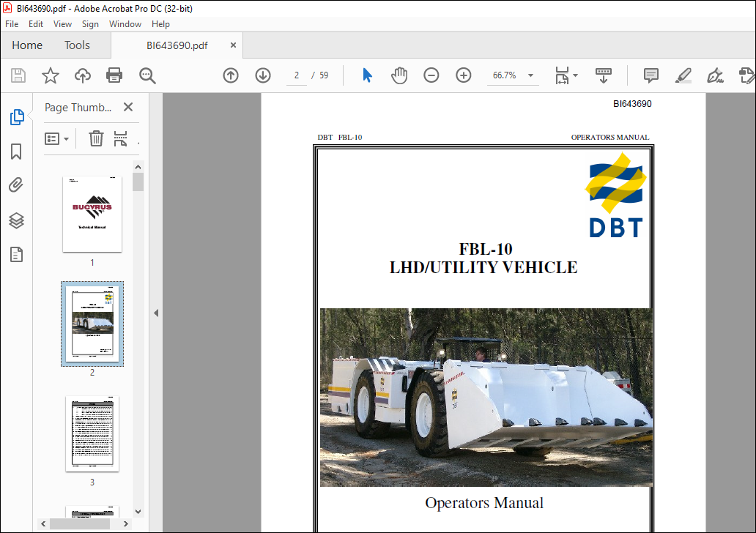Open the Find text search tool
The width and height of the screenshot is (756, 533).
(x=147, y=75)
